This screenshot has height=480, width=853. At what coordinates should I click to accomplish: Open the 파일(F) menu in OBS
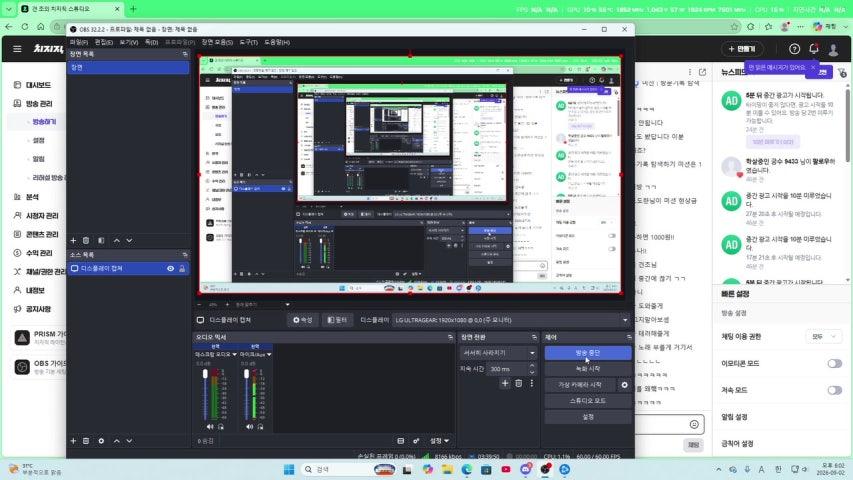coord(79,42)
